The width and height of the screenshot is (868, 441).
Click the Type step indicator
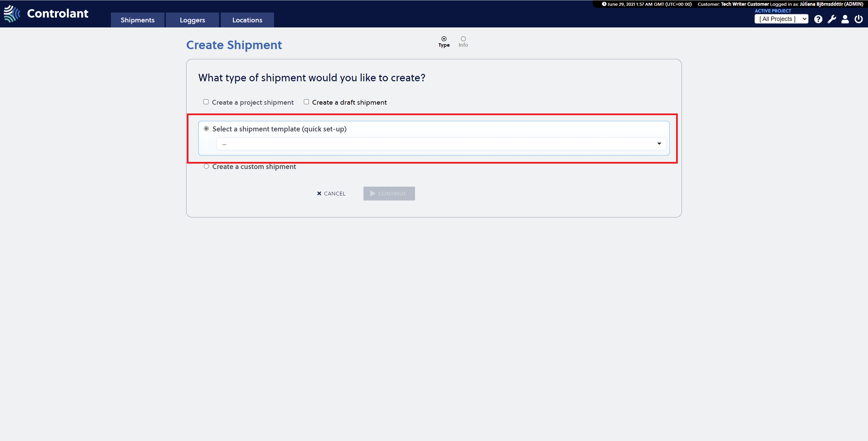tap(444, 42)
